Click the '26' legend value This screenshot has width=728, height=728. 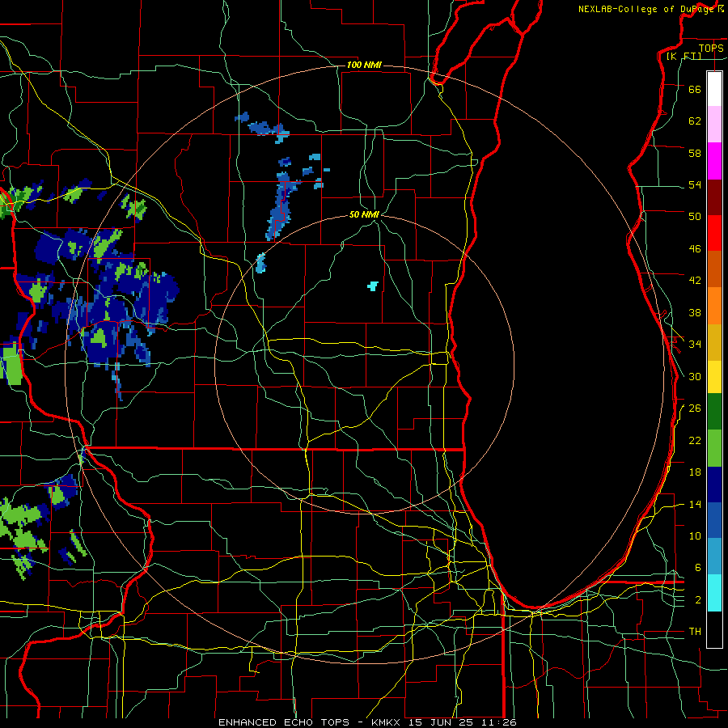(695, 408)
